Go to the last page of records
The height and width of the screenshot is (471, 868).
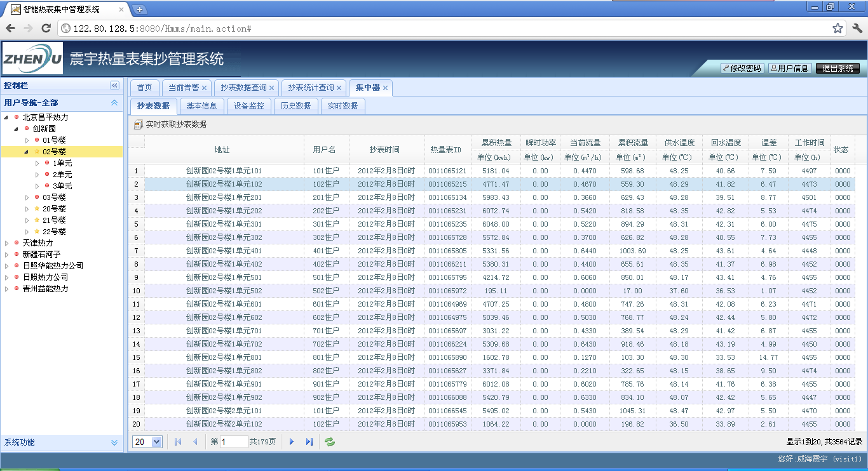click(309, 442)
